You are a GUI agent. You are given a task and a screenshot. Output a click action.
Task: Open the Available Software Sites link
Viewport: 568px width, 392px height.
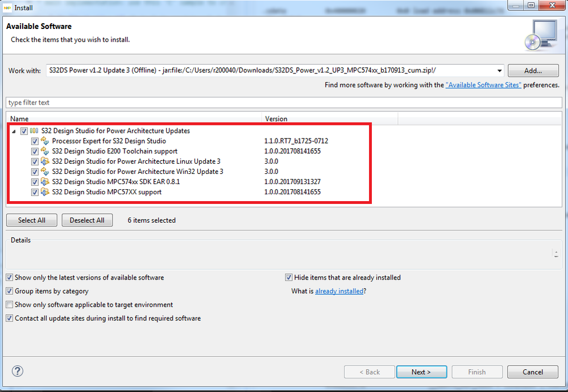(x=483, y=85)
